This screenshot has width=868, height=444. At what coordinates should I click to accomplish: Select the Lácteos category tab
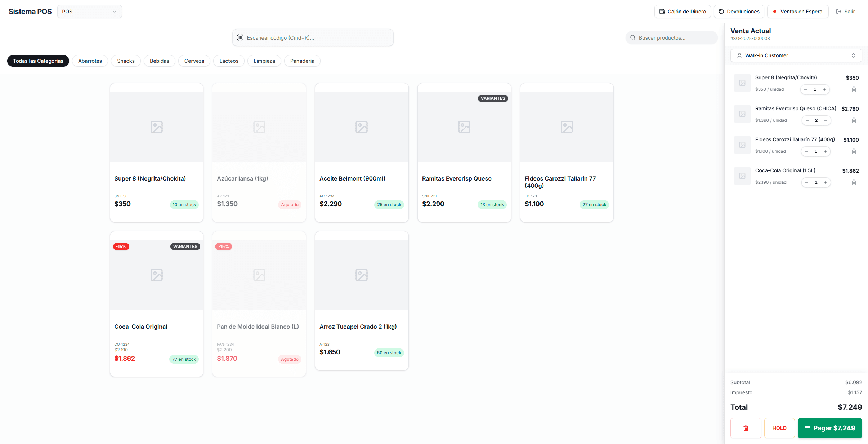pos(229,61)
